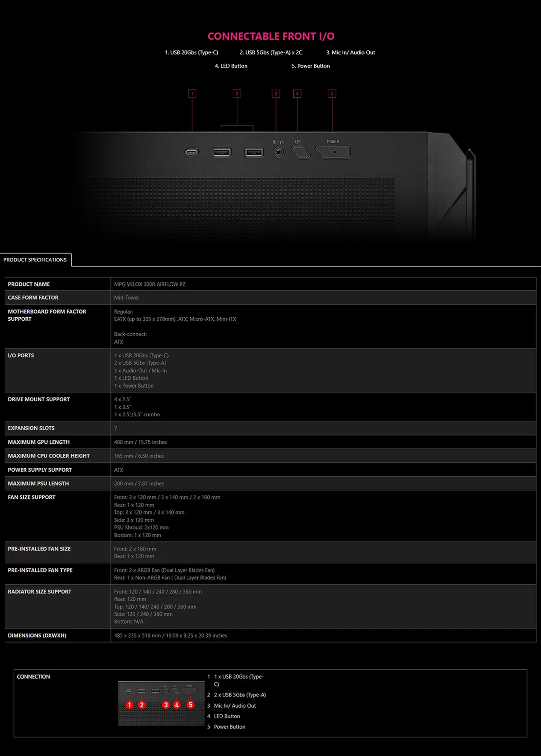This screenshot has height=756, width=541.
Task: Click the round audio jack on the case
Action: pyautogui.click(x=278, y=152)
